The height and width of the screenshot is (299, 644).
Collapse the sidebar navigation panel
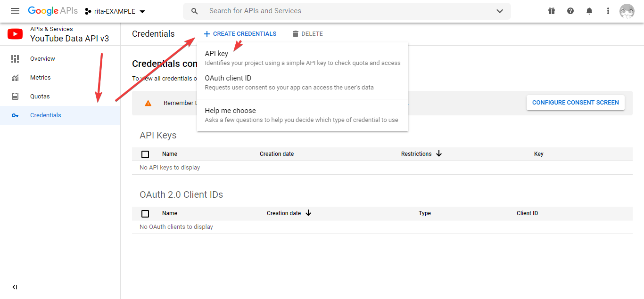[x=15, y=287]
